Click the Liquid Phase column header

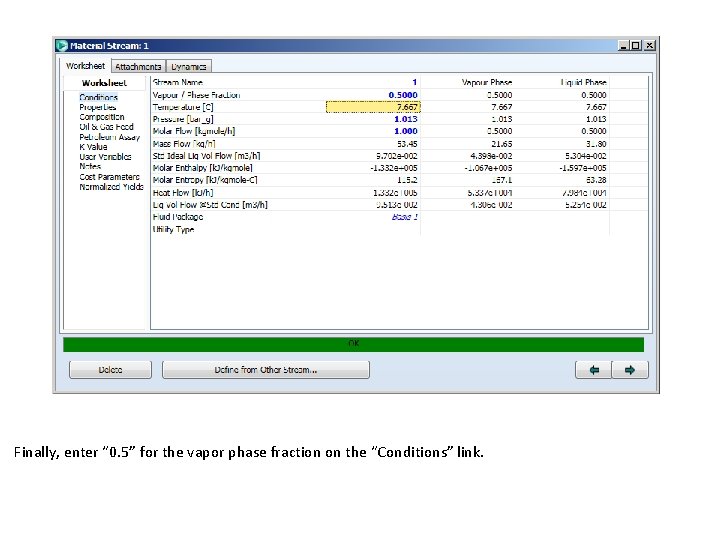583,83
